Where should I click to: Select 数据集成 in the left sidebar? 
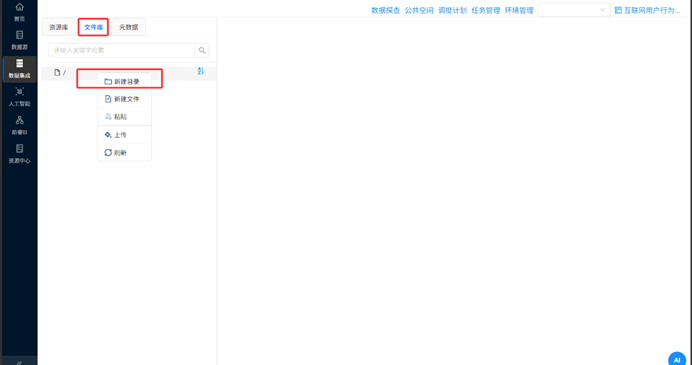(x=19, y=69)
